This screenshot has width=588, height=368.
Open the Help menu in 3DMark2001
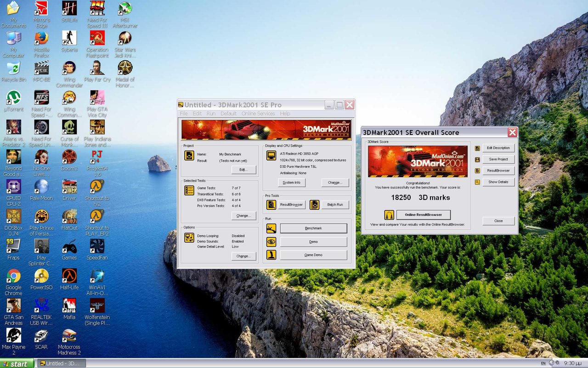285,114
